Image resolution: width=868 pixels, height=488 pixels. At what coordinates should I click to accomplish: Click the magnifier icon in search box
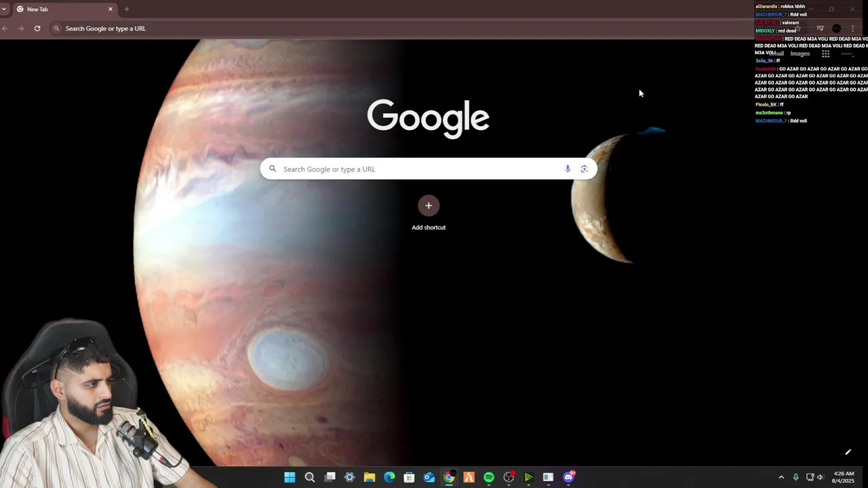click(x=273, y=169)
